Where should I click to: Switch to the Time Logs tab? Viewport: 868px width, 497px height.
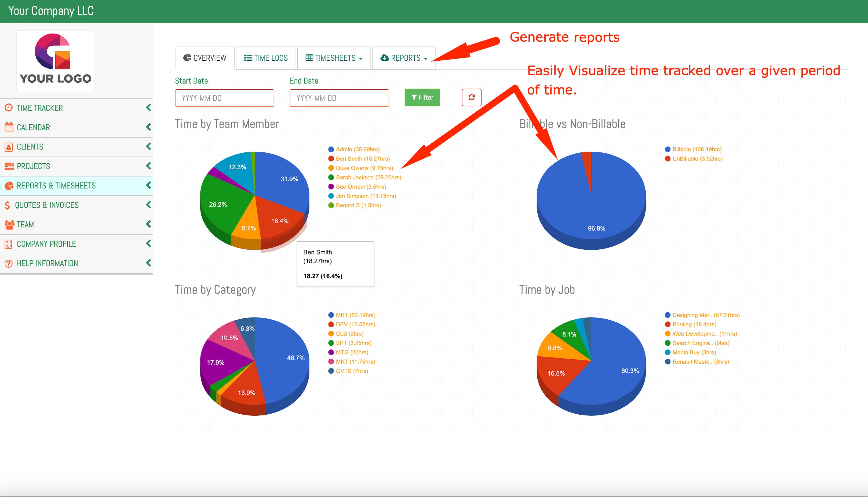[x=266, y=58]
